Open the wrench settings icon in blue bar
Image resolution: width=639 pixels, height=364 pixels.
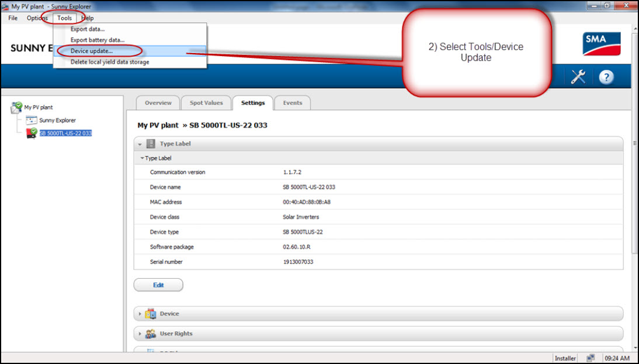click(578, 76)
